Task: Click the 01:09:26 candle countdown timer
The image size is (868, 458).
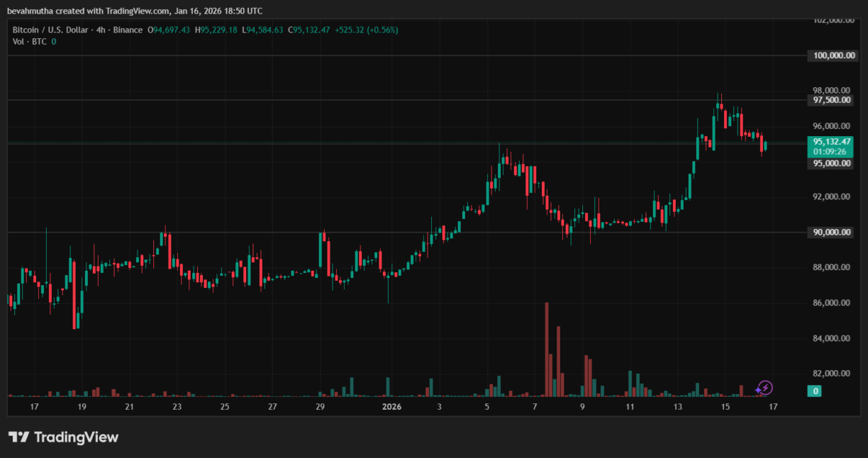Action: [830, 150]
